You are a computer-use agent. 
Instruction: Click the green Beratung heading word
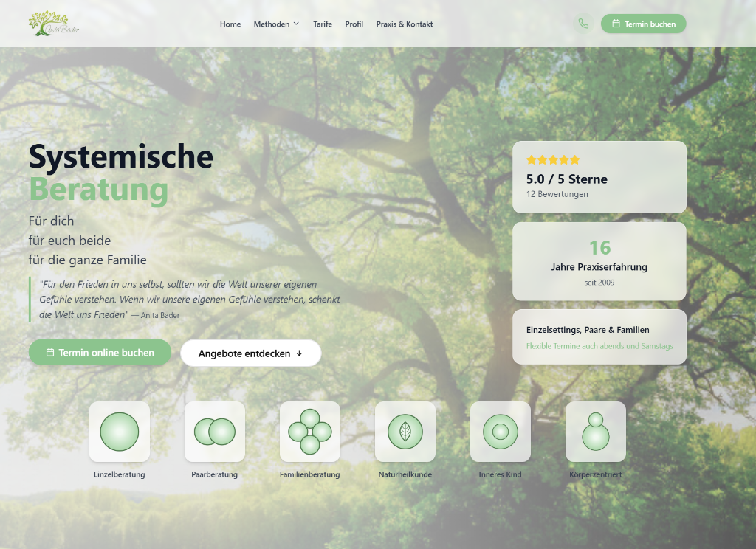tap(98, 190)
